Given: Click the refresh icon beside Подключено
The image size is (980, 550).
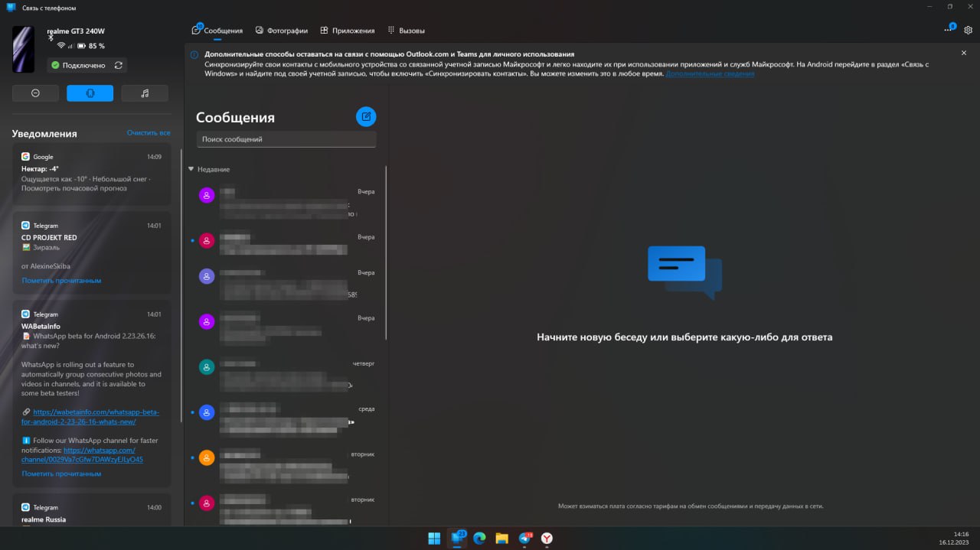Looking at the screenshot, I should pos(118,66).
